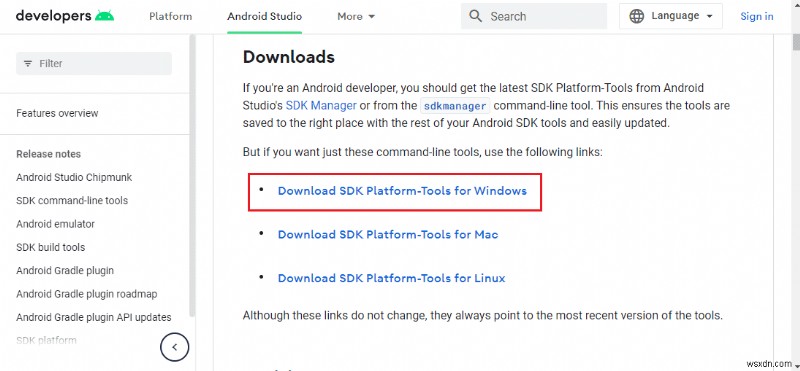Click the sidebar vertical scrollbar
The width and height of the screenshot is (800, 371).
point(192,176)
